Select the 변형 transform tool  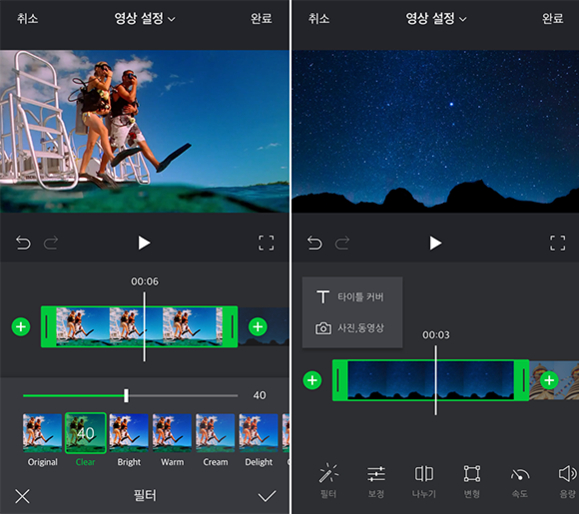click(x=472, y=480)
